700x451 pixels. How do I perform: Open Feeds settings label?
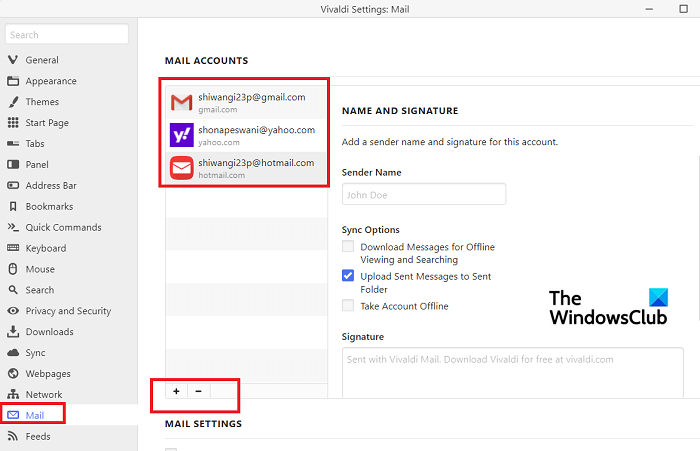(x=38, y=436)
